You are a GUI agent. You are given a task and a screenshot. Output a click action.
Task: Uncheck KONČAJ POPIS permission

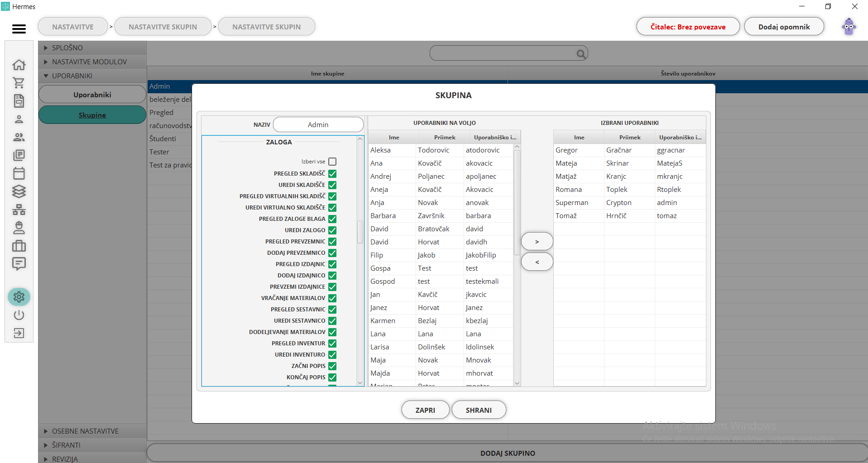(x=332, y=377)
